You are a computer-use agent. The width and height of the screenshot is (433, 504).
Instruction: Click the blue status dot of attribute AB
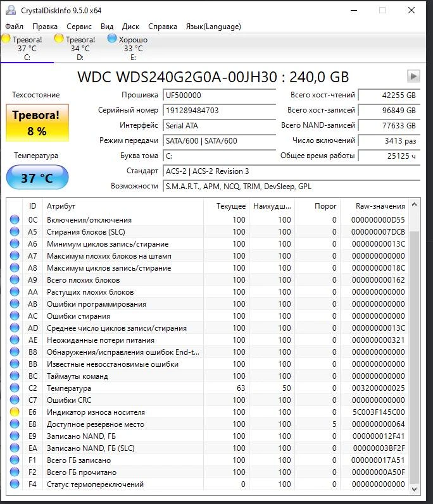(15, 304)
